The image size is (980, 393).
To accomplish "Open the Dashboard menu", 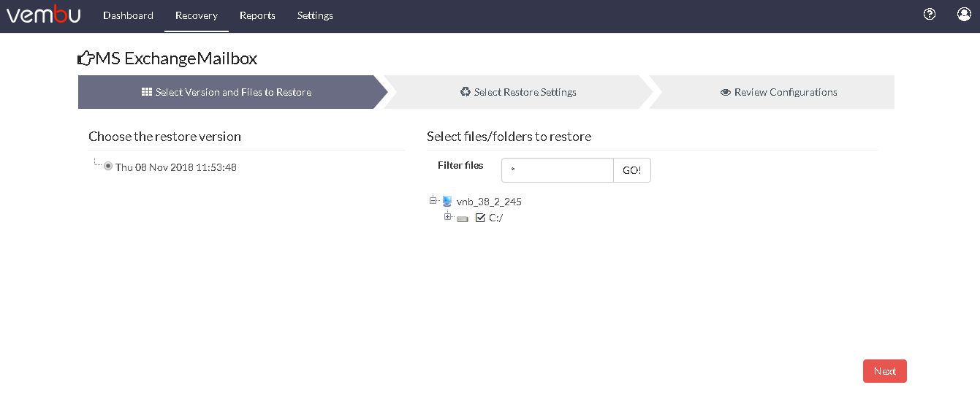I will (128, 15).
